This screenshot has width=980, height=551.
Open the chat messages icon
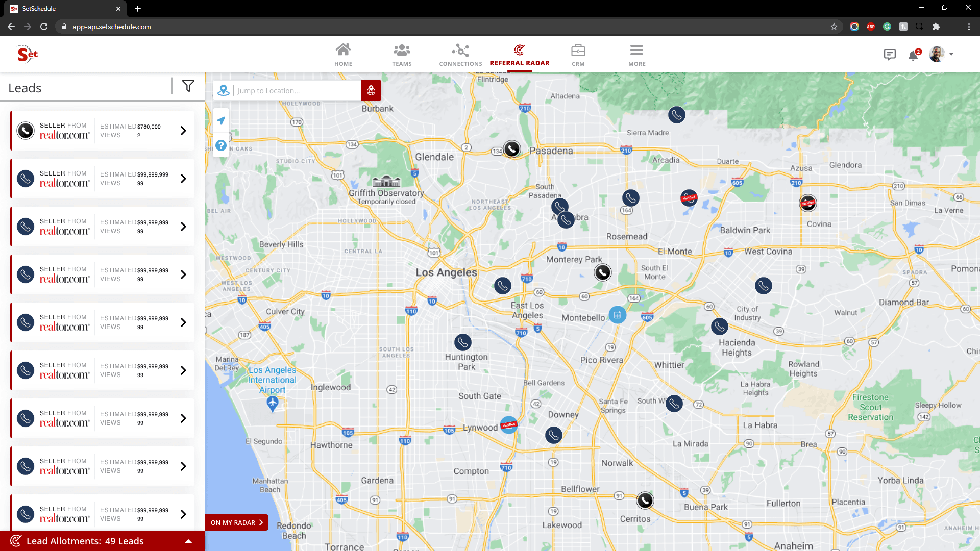tap(890, 55)
